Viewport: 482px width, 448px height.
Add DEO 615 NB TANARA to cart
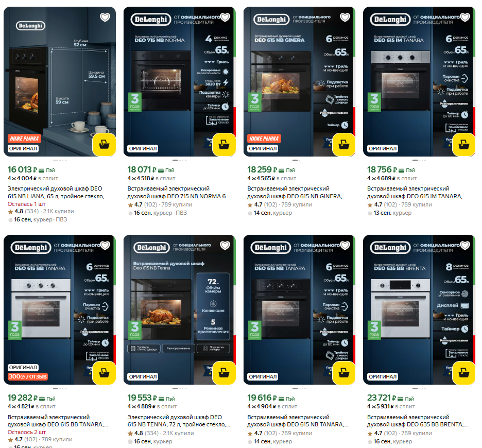344,373
